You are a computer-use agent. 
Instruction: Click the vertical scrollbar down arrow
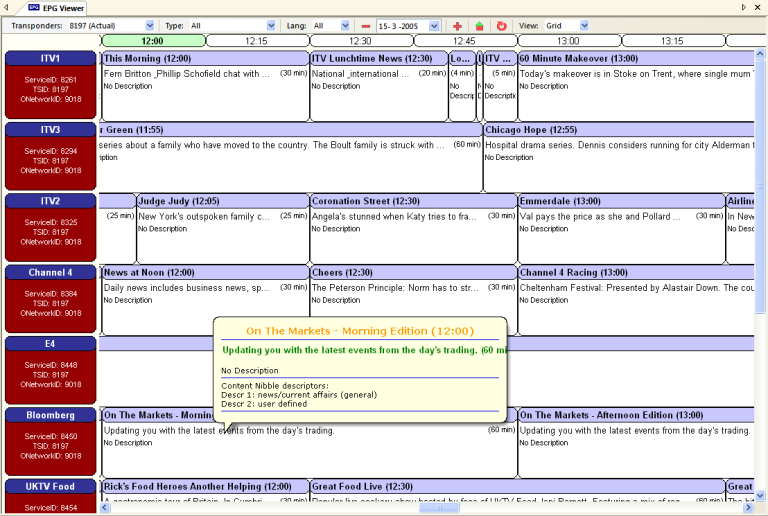click(760, 495)
